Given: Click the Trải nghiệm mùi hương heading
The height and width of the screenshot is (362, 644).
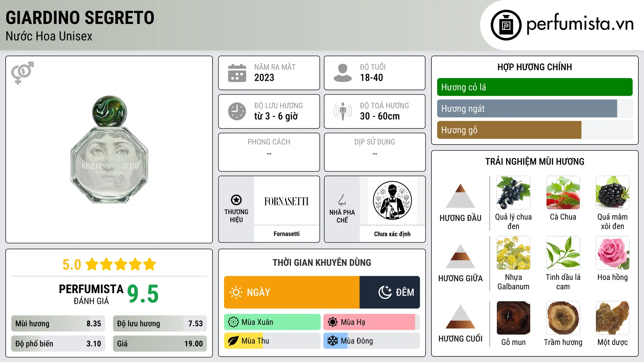Looking at the screenshot, I should (535, 162).
